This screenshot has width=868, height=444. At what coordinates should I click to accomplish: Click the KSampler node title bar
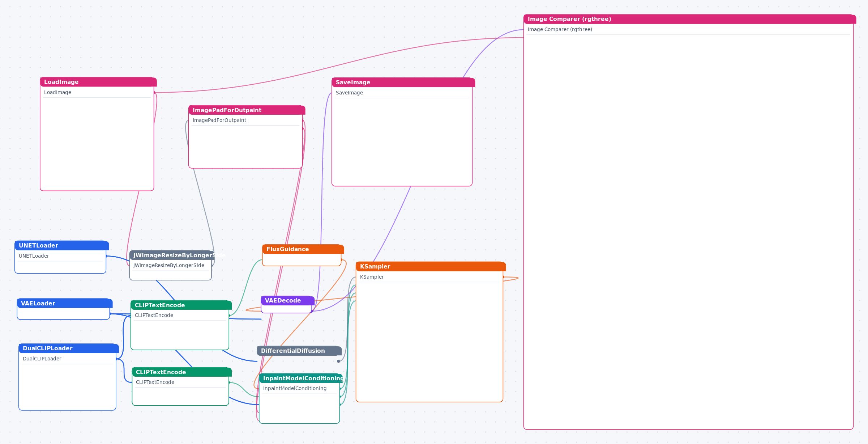coord(431,266)
